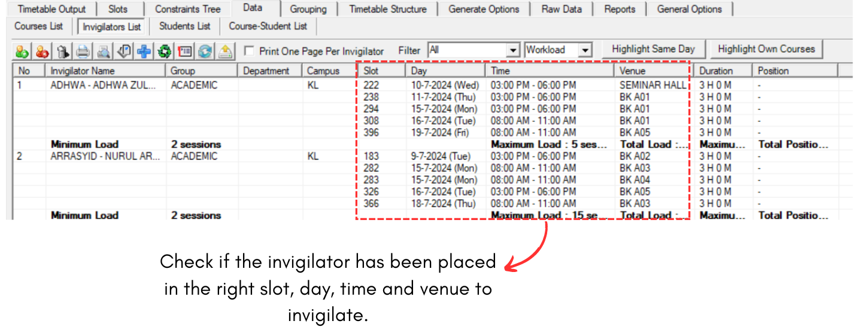Screen dimensions: 868x327
Task: Expand the Workload dropdown
Action: coord(585,50)
